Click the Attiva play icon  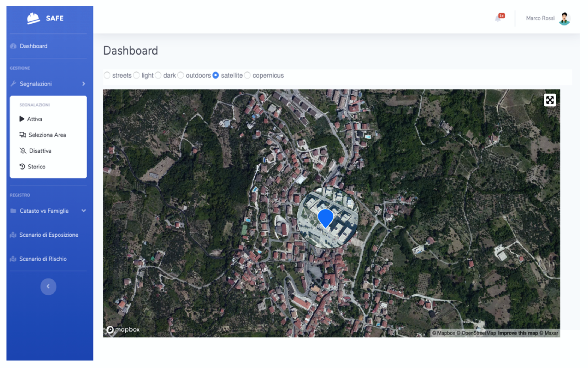22,119
